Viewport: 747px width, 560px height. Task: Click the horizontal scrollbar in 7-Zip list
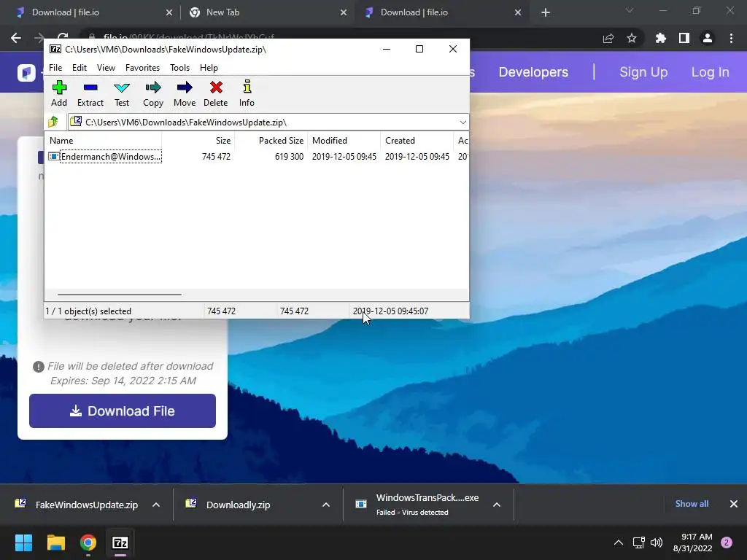coord(119,295)
